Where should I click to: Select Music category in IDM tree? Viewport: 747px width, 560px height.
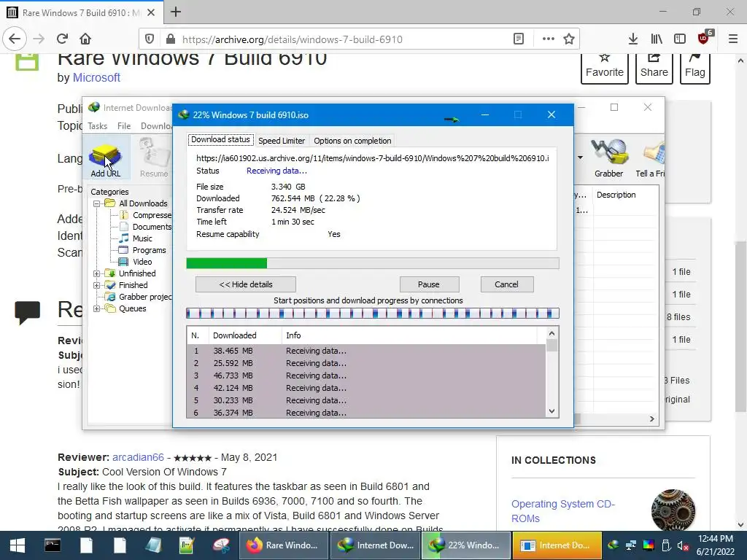142,238
